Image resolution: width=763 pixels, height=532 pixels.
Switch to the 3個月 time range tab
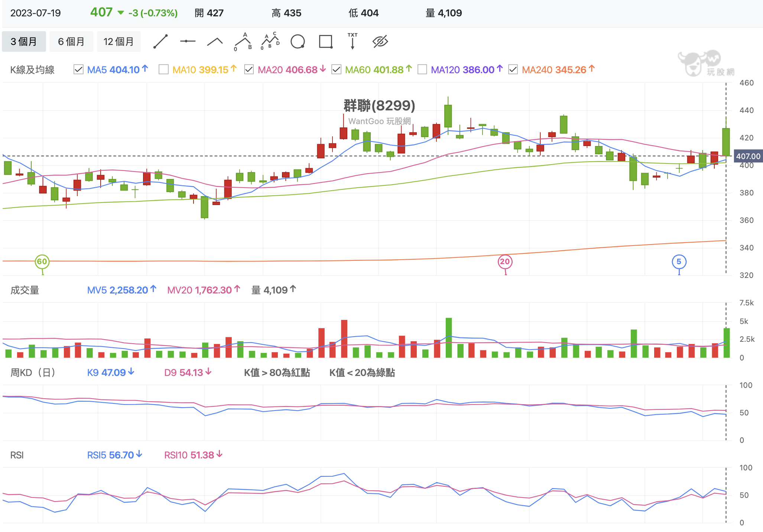[24, 42]
